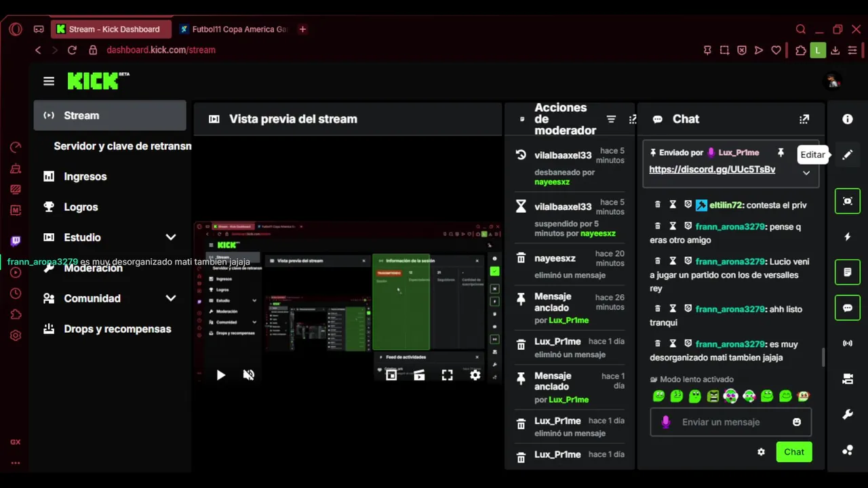This screenshot has height=488, width=868.
Task: Toggle mini-player on stream preview
Action: [x=391, y=375]
